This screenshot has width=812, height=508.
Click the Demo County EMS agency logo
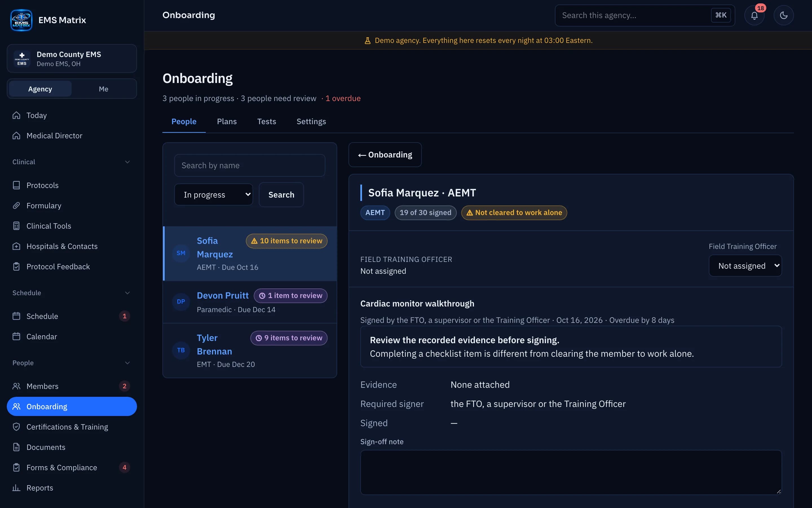coord(22,58)
